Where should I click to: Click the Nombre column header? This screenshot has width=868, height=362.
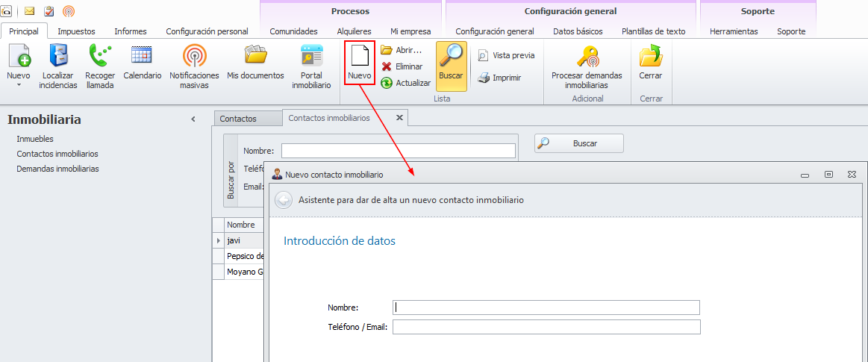244,225
